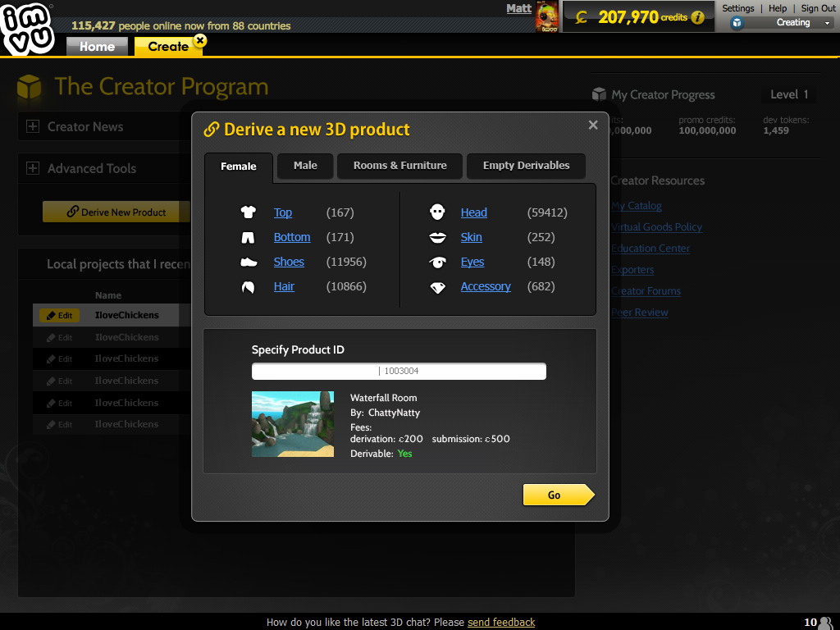
Task: Click the Head face icon
Action: click(437, 212)
